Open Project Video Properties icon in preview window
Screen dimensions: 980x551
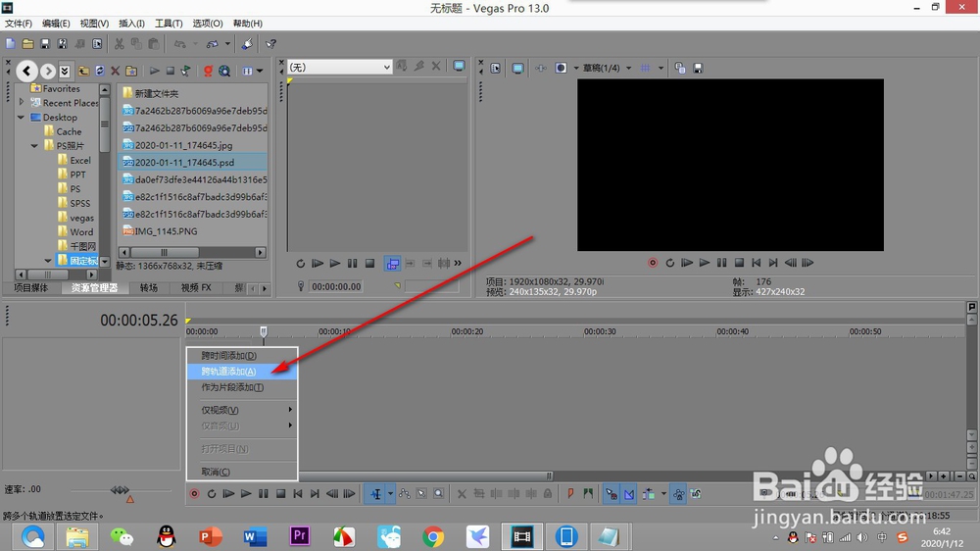pyautogui.click(x=495, y=68)
